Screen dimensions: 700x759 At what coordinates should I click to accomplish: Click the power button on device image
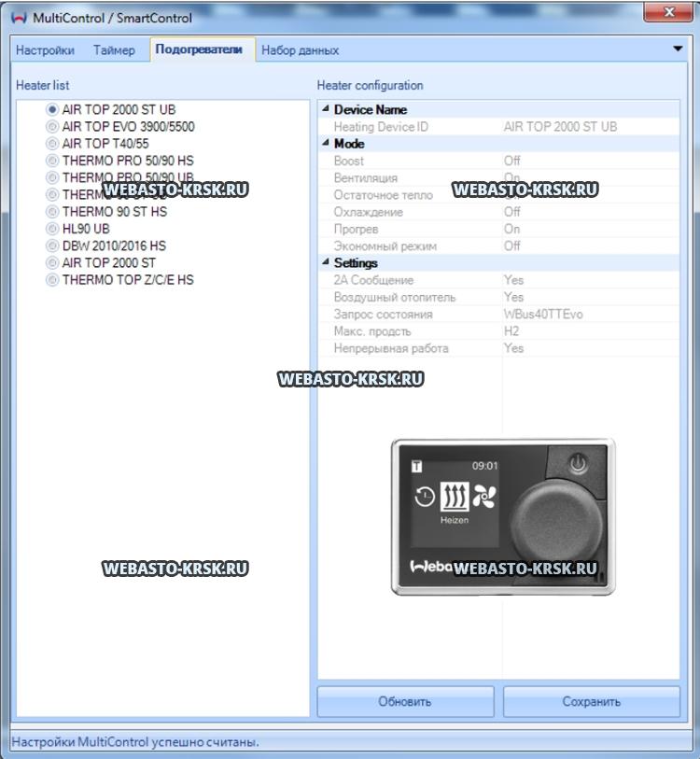578,463
